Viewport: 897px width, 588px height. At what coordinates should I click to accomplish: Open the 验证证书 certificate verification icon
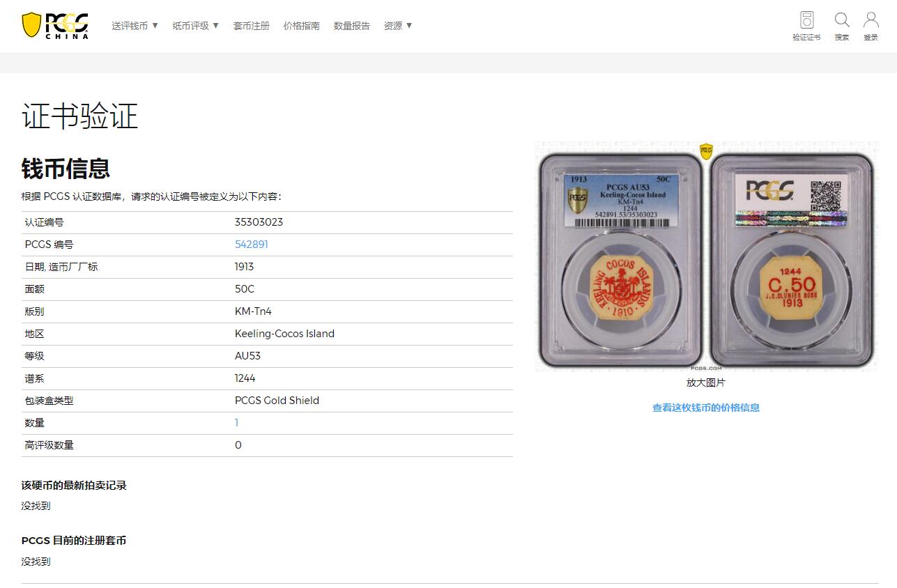pos(806,26)
